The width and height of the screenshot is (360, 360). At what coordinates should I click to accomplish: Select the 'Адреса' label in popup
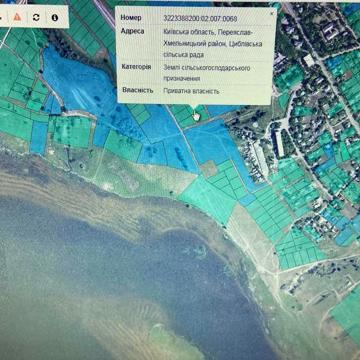pos(133,31)
